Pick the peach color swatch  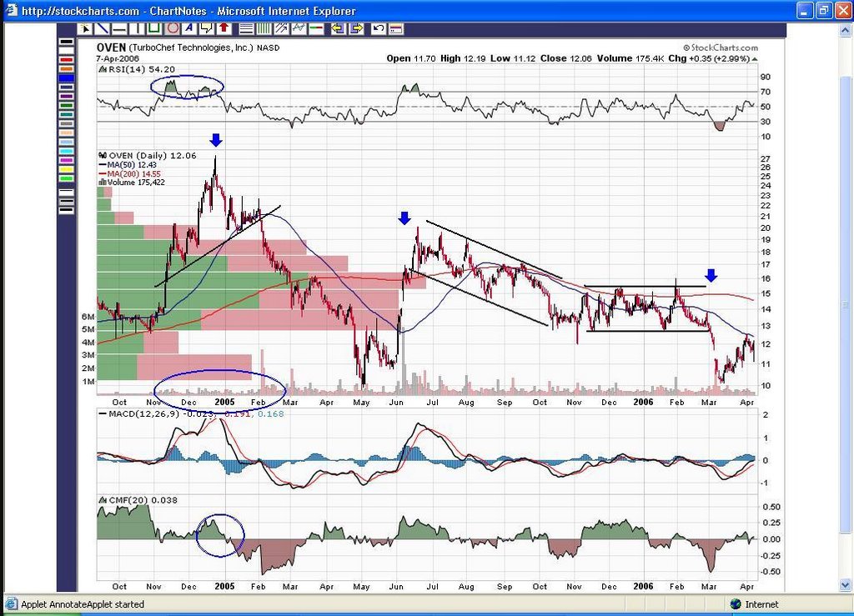tap(67, 133)
